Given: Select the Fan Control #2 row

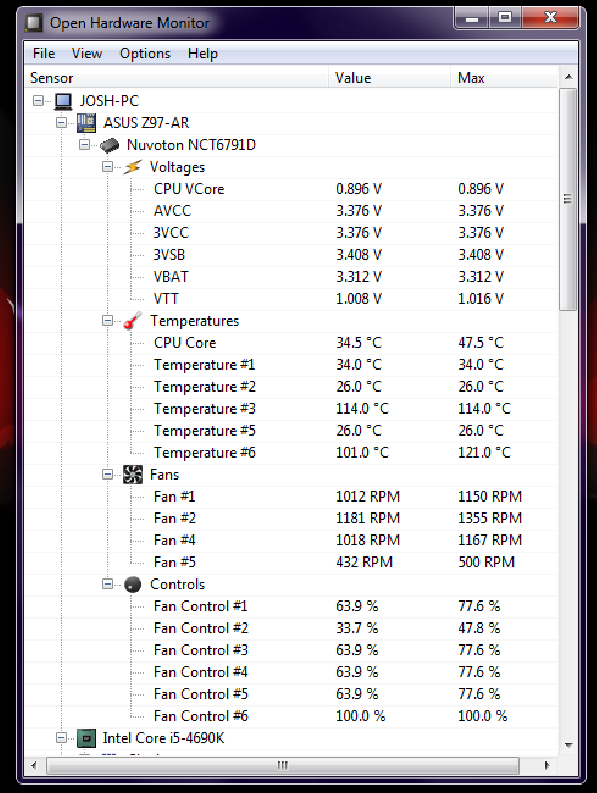Looking at the screenshot, I should pos(292,628).
